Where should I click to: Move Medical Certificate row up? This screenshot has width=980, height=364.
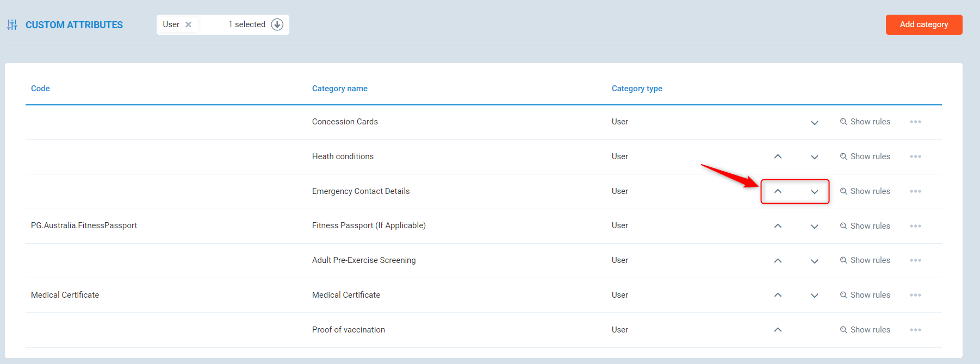[x=778, y=295]
